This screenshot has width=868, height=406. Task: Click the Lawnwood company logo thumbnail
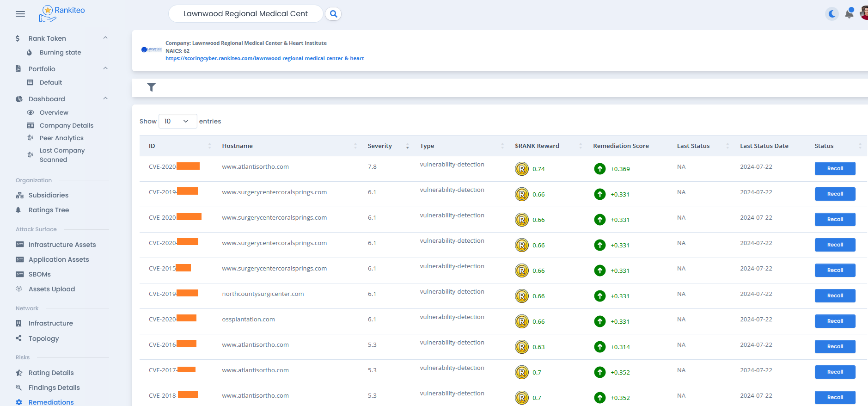(152, 49)
